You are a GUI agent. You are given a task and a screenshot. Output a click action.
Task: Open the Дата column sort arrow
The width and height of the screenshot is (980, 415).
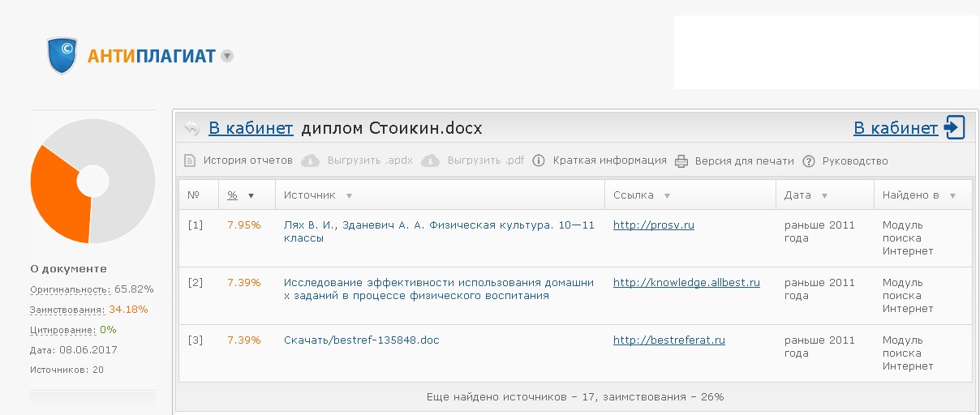pyautogui.click(x=824, y=195)
